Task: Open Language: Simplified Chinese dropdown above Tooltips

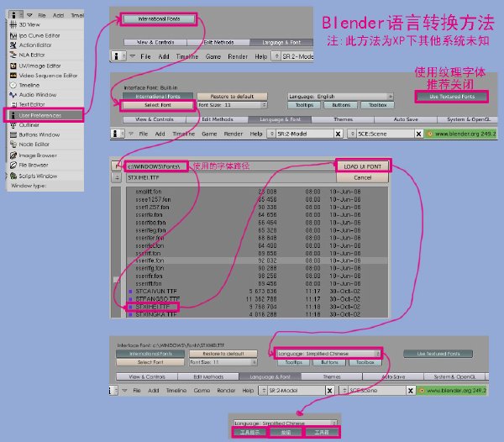Action: (x=328, y=354)
